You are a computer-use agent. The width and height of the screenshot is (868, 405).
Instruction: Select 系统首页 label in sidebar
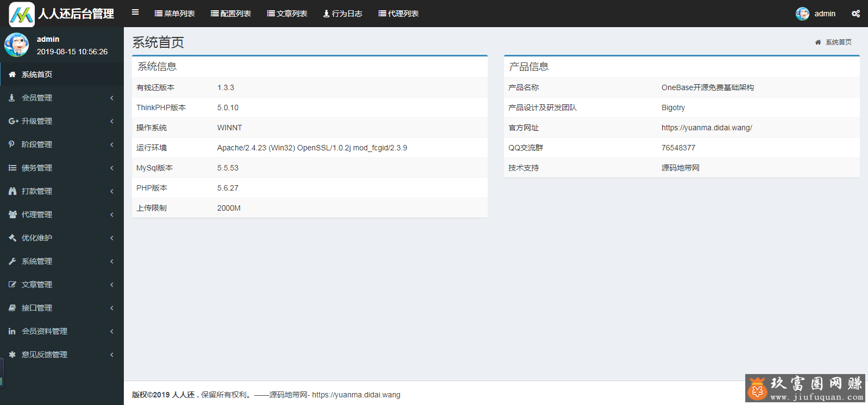pyautogui.click(x=37, y=74)
